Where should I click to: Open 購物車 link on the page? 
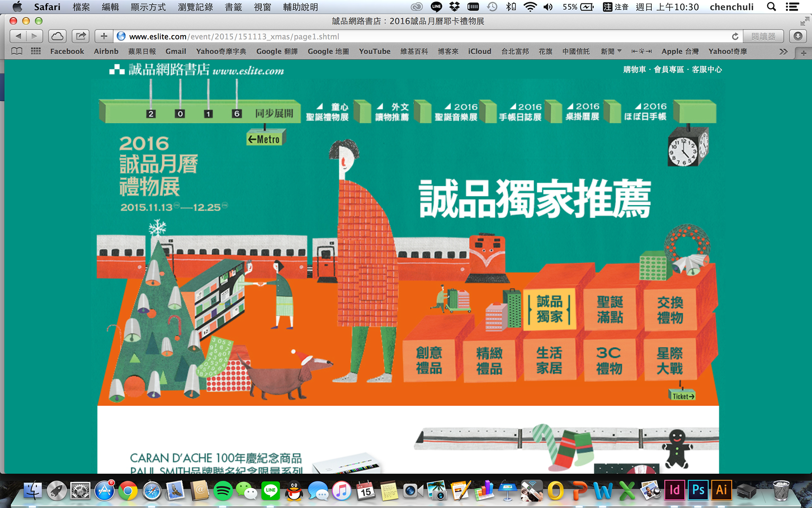click(634, 69)
